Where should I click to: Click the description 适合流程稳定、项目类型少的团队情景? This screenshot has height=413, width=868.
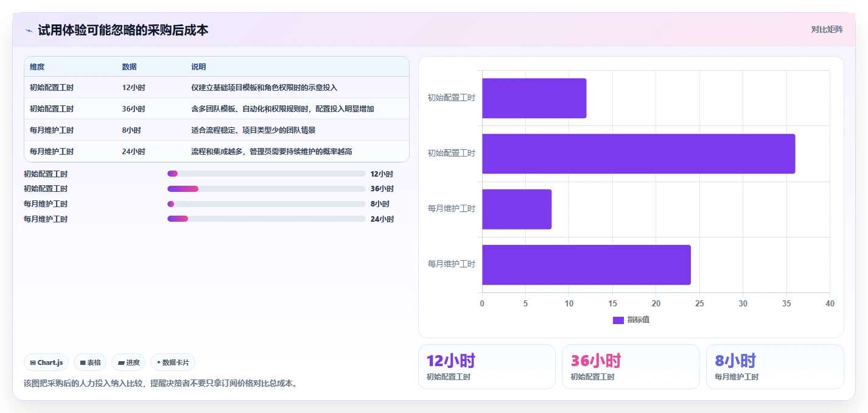[x=253, y=130]
